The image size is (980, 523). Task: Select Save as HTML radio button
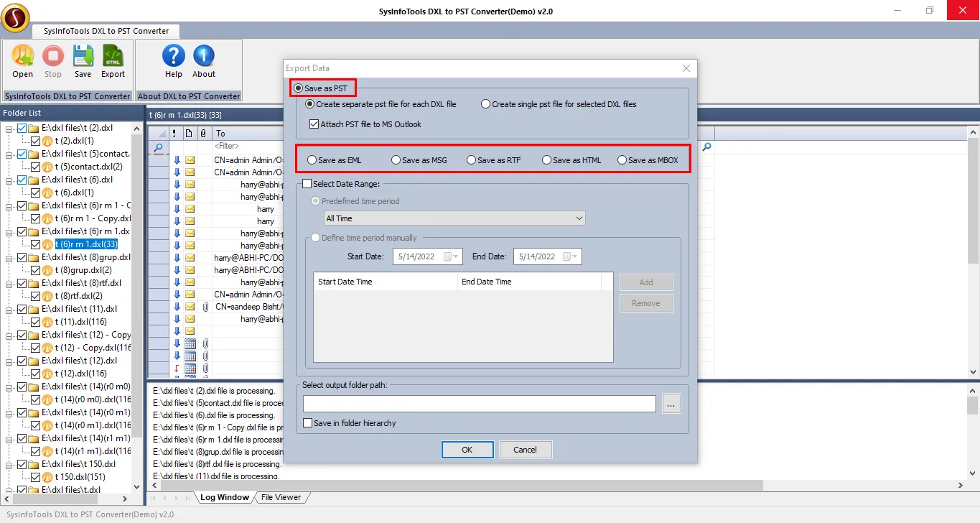pos(546,160)
